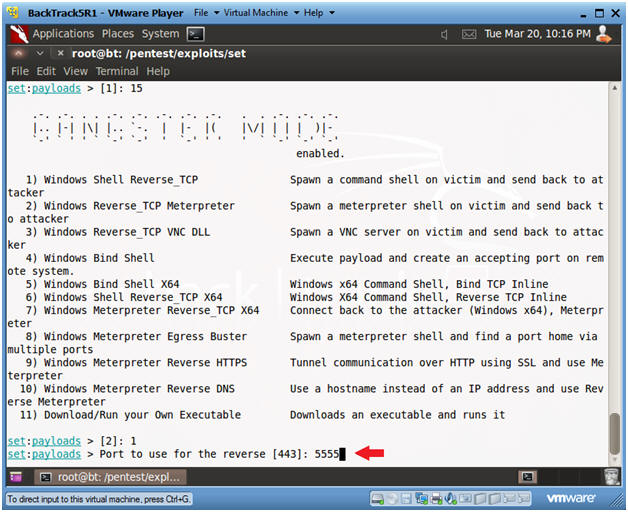Viewport: 628px width, 512px height.
Task: Open terminal View menu
Action: (75, 71)
